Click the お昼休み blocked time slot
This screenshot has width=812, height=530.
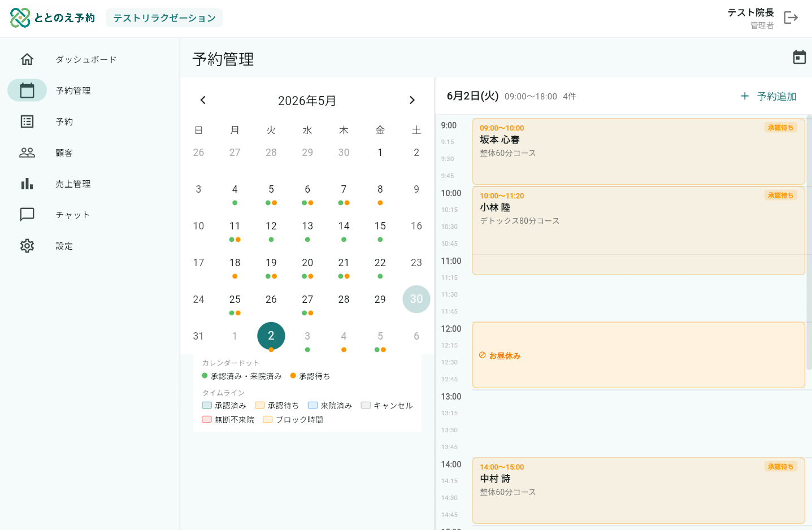[639, 355]
